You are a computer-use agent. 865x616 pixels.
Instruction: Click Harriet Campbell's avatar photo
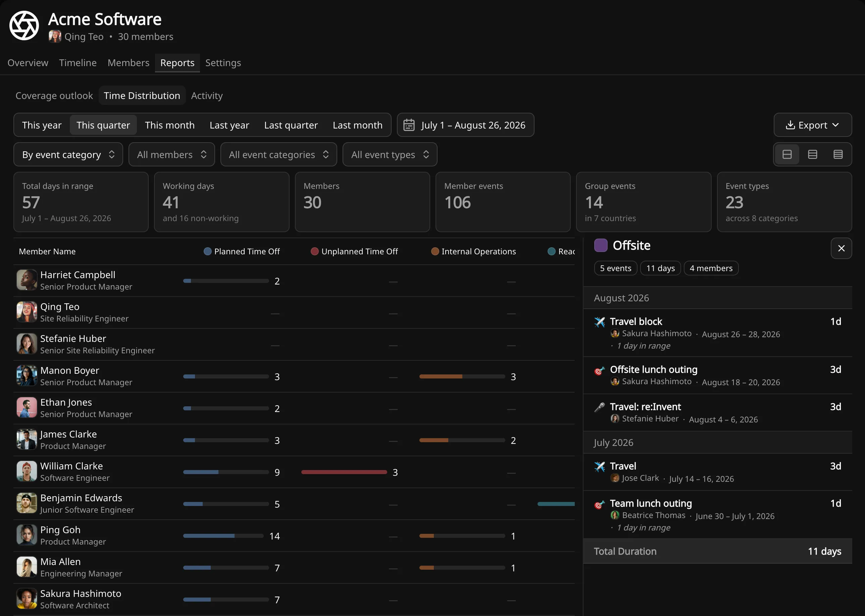[27, 280]
